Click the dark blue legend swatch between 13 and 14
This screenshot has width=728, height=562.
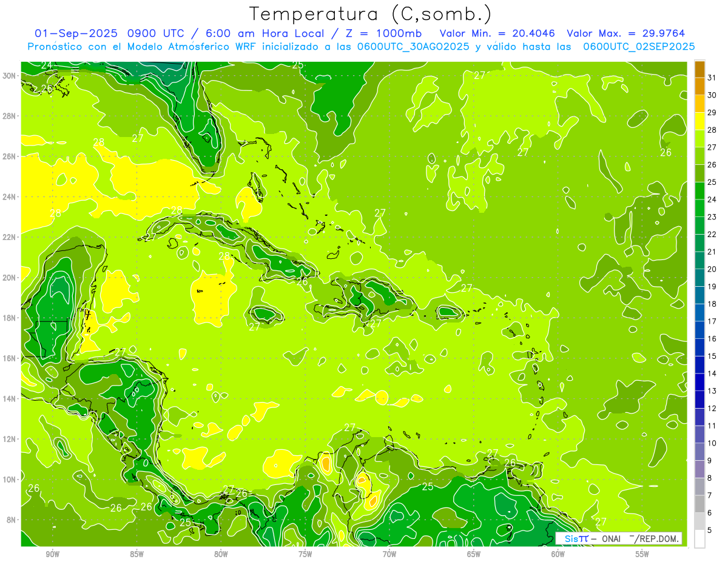699,382
